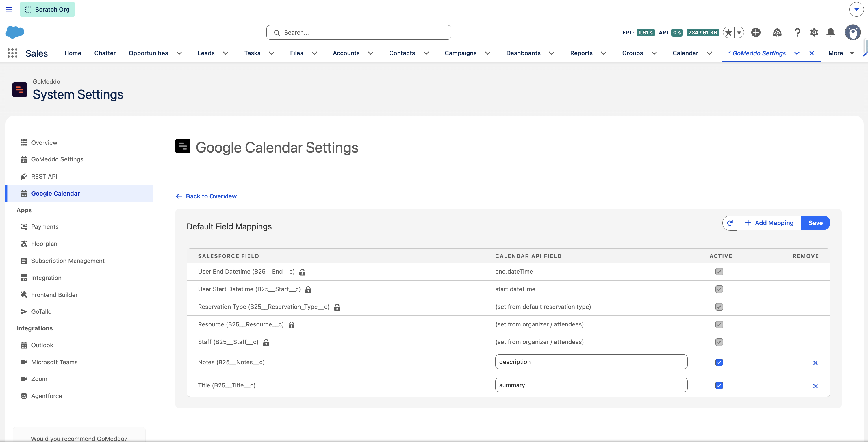Viewport: 868px width, 442px height.
Task: Click the refresh mappings icon button
Action: [x=730, y=223]
